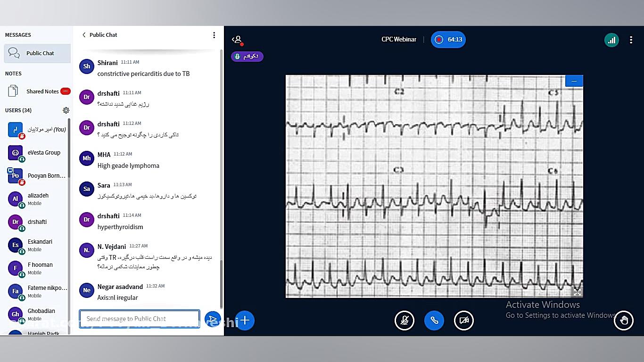The image size is (644, 362).
Task: Click the 'Al' avatar for alizadeh
Action: pyautogui.click(x=16, y=199)
